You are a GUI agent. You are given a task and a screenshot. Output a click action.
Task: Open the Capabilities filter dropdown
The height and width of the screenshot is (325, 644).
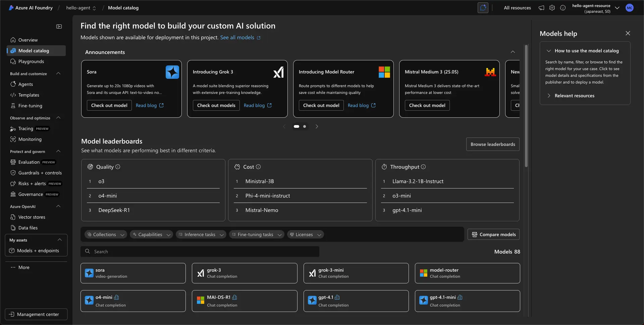[x=151, y=234]
